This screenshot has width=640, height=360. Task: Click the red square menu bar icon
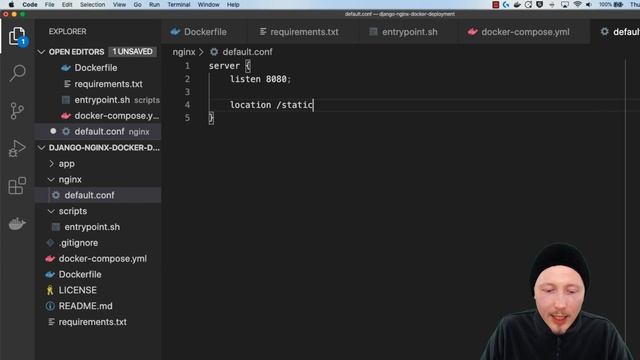tap(496, 4)
